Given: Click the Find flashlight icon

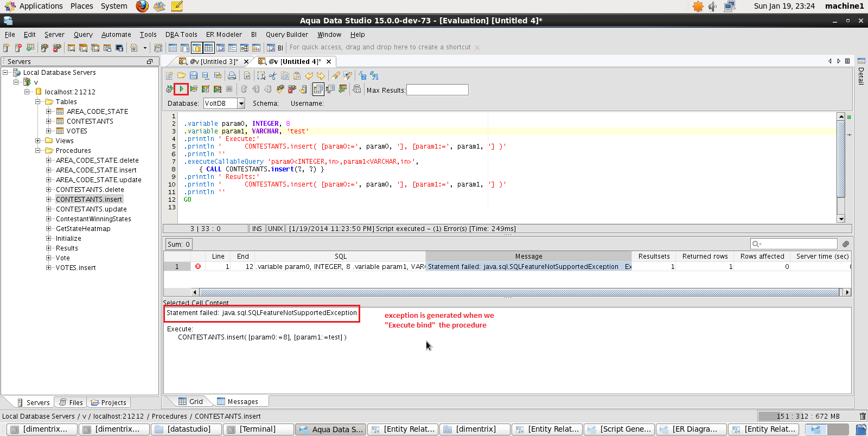Looking at the screenshot, I should [336, 76].
